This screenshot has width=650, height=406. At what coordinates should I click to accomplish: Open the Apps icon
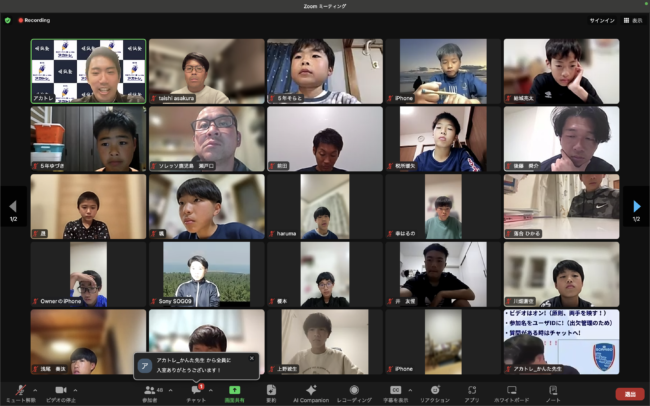471,389
